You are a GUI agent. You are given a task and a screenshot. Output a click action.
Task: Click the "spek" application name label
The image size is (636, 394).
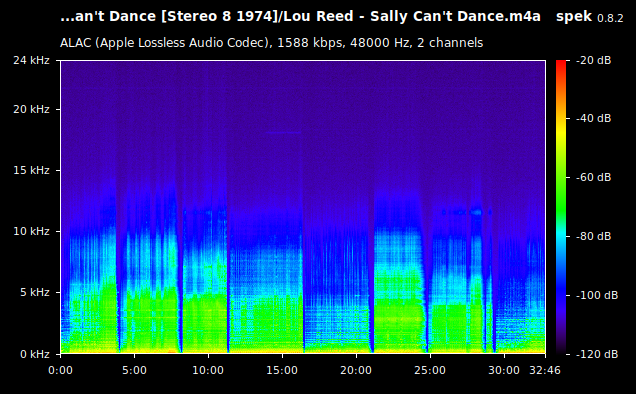click(x=574, y=17)
